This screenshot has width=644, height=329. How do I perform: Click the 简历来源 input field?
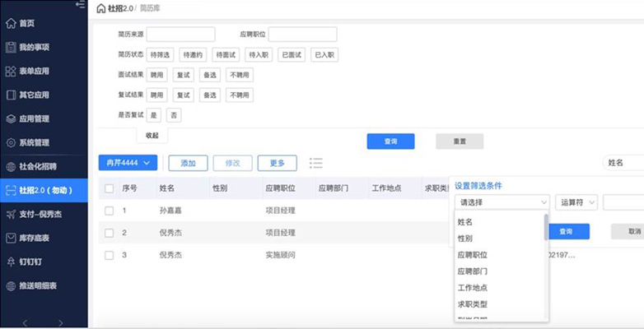180,35
